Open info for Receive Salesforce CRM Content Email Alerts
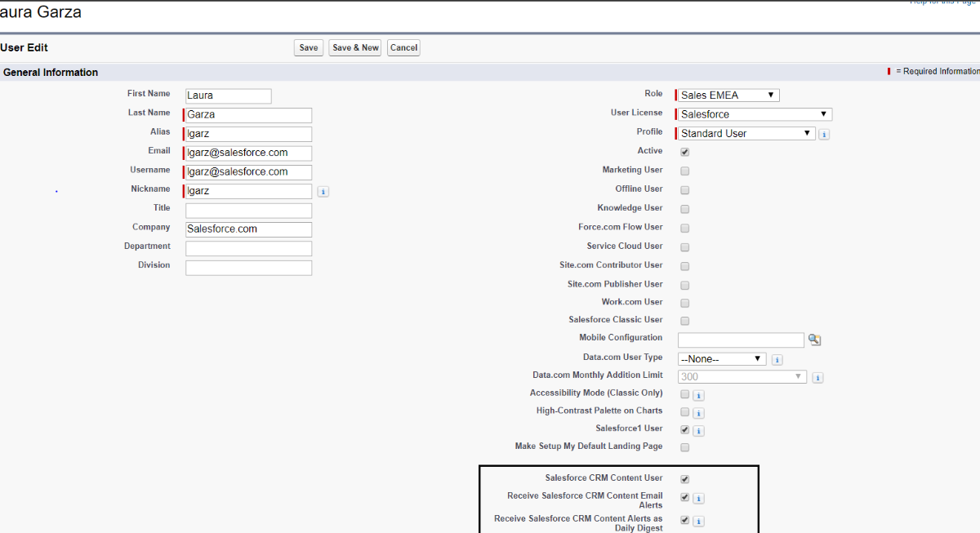Image resolution: width=980 pixels, height=533 pixels. click(698, 498)
